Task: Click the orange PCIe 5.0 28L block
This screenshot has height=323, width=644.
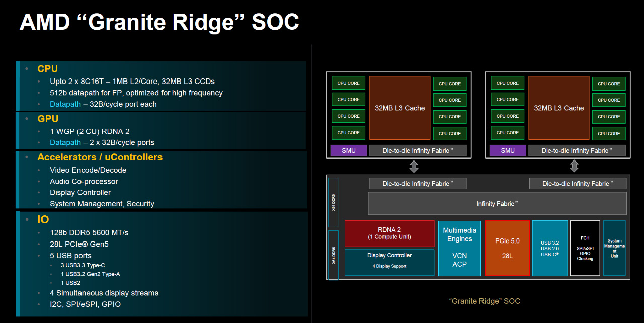Action: tap(507, 248)
